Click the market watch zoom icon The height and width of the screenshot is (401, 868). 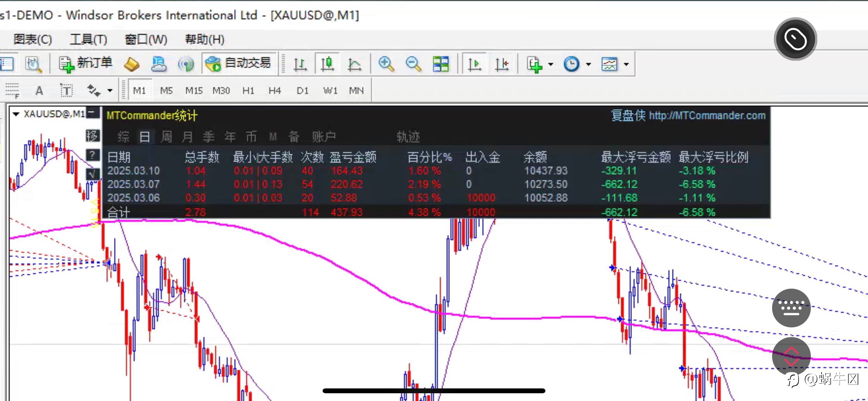pyautogui.click(x=33, y=64)
